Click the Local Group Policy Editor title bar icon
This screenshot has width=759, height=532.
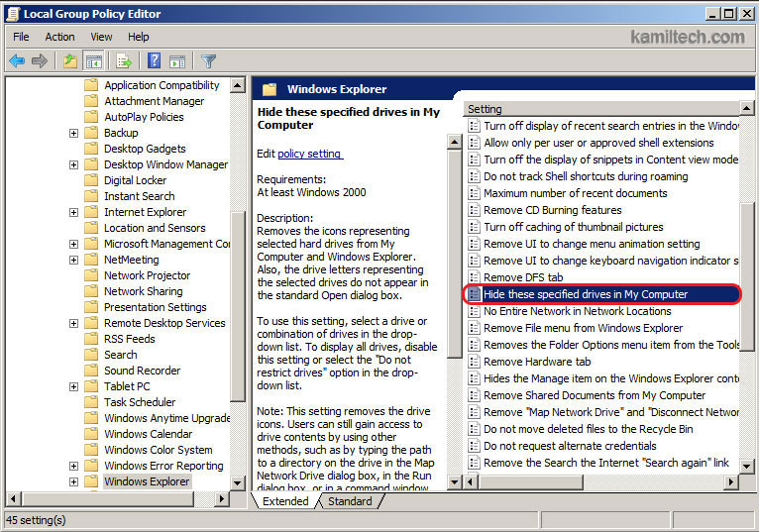click(13, 14)
